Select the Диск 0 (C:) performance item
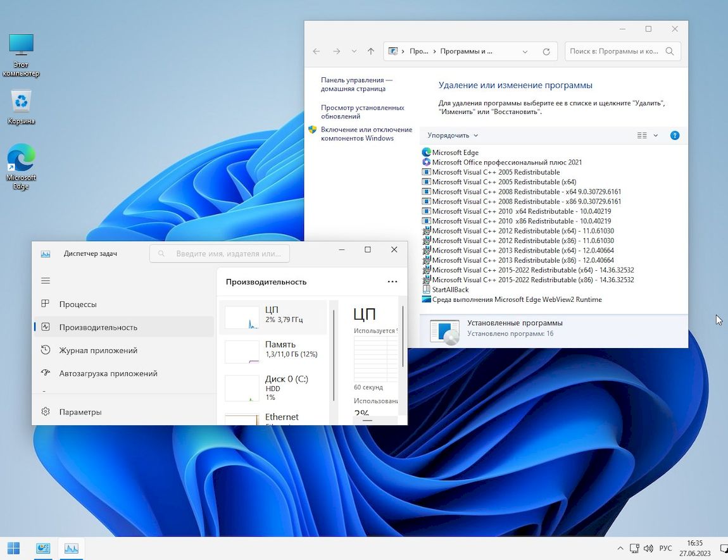Viewport: 728px width, 560px height. coord(273,387)
